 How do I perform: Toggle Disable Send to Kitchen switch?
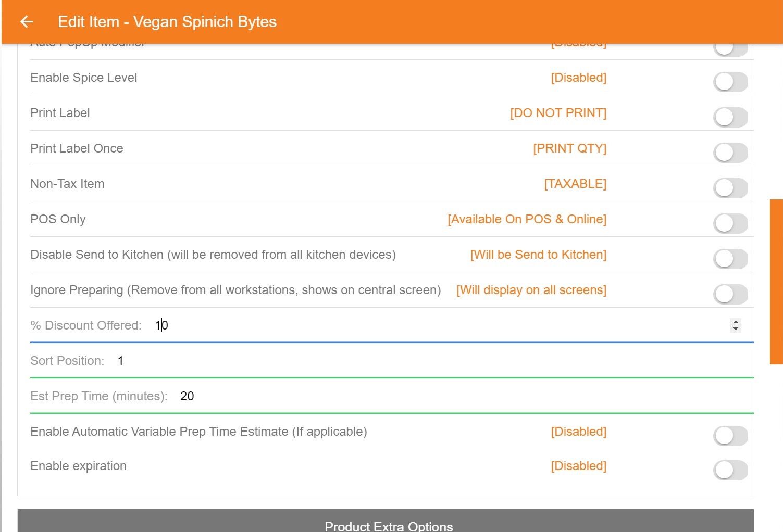(730, 259)
